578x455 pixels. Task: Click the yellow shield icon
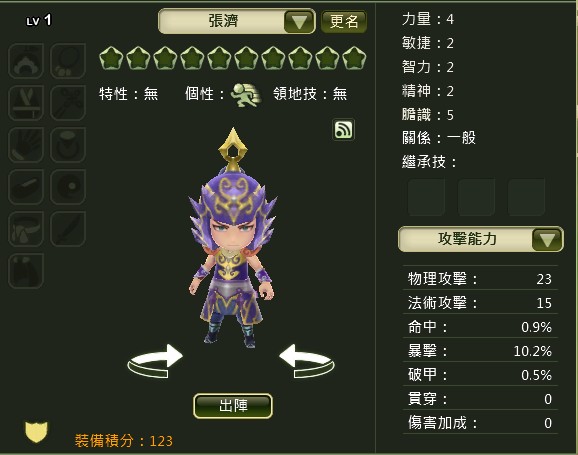36,432
